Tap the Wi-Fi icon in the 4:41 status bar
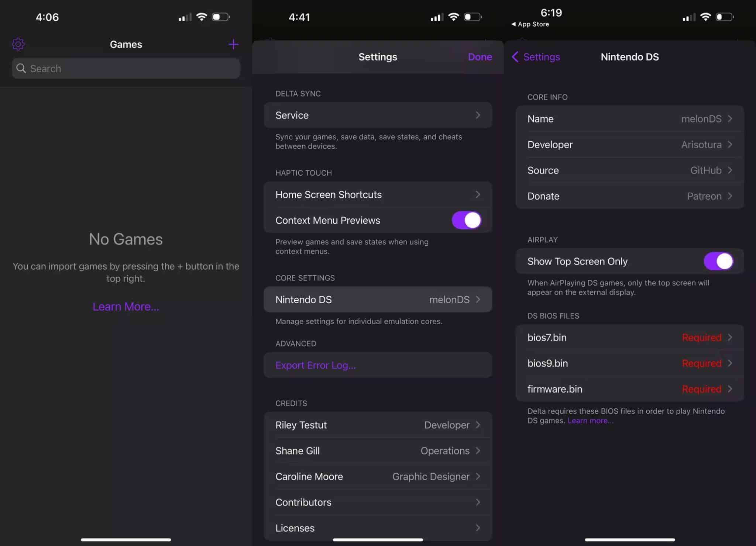The height and width of the screenshot is (546, 756). [x=454, y=17]
